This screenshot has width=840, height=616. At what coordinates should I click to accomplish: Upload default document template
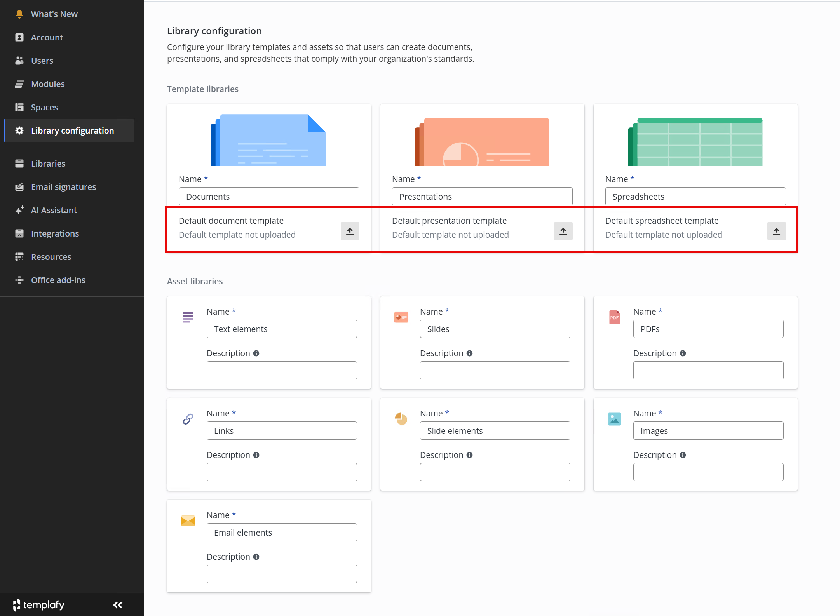pyautogui.click(x=350, y=231)
